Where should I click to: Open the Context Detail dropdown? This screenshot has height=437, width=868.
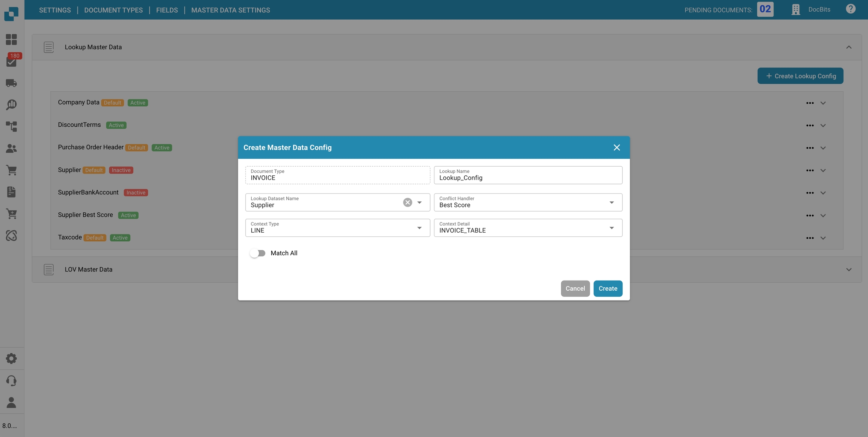click(611, 228)
